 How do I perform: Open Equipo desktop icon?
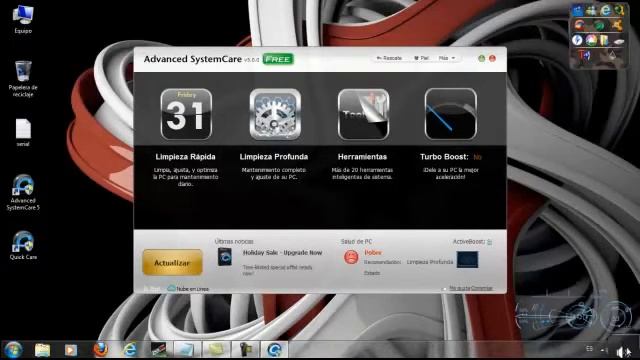23,19
